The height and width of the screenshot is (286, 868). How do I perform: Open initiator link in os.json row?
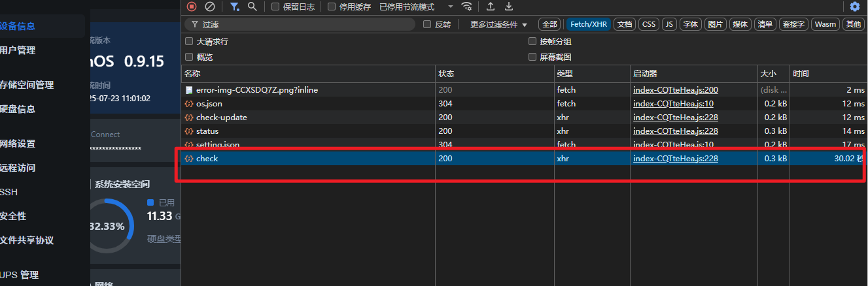pyautogui.click(x=673, y=104)
